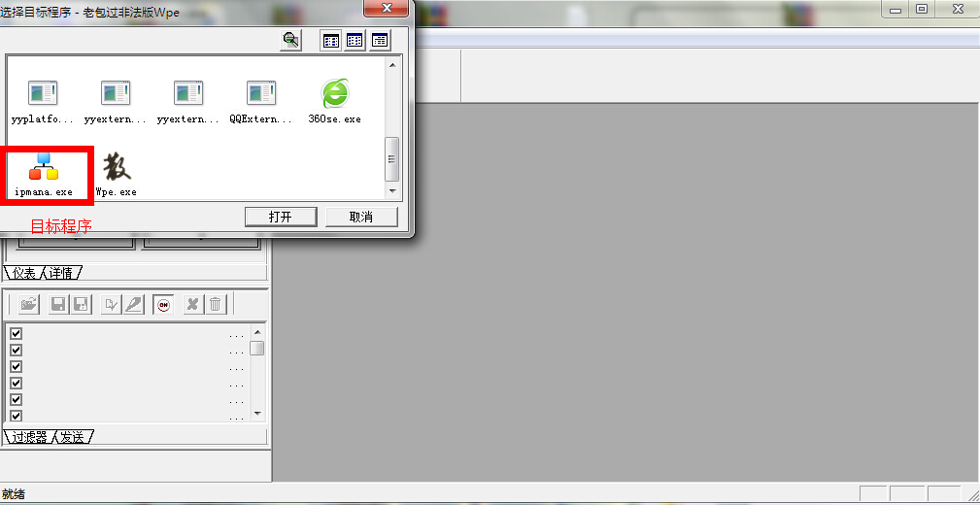Toggle the sixth filter checkbox
The width and height of the screenshot is (980, 505).
(17, 416)
